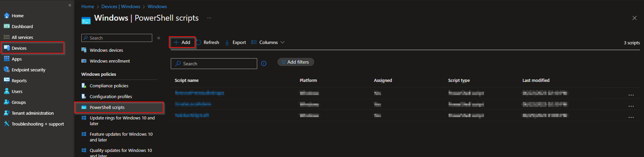This screenshot has height=157, width=644.
Task: Open Windows devices menu item
Action: (106, 50)
